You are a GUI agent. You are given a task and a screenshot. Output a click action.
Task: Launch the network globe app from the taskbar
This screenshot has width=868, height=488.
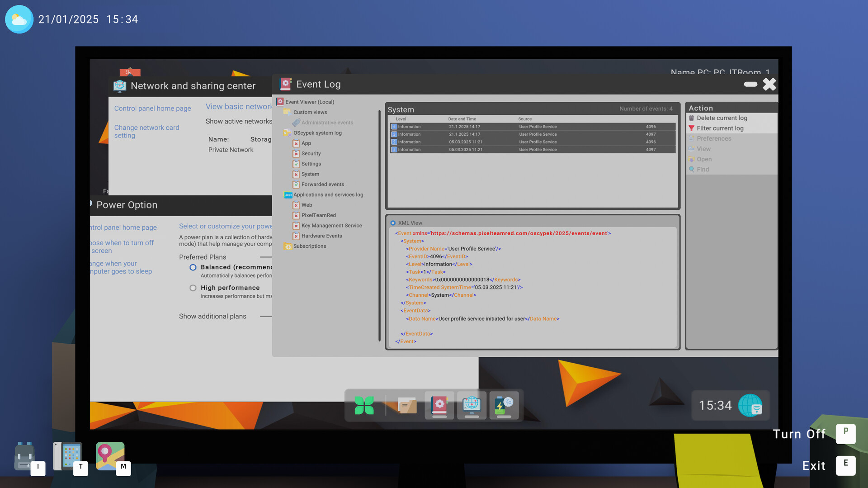[x=472, y=405]
